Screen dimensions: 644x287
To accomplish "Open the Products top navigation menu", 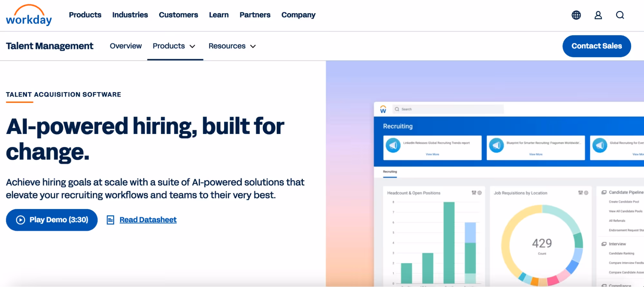I will coord(85,15).
